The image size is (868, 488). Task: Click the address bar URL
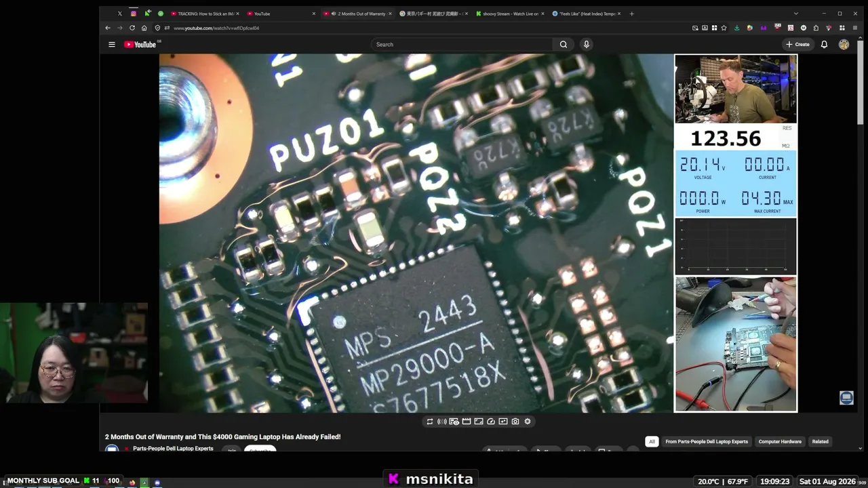point(216,28)
